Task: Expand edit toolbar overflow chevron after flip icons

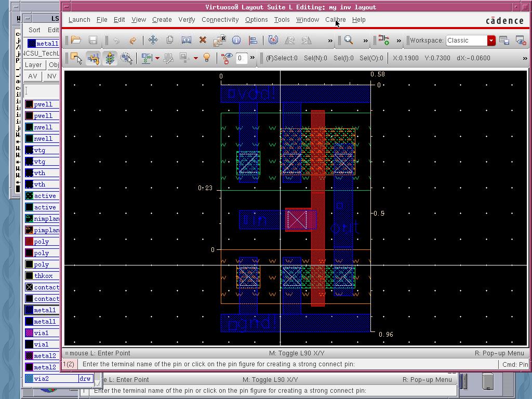Action: 330,41
